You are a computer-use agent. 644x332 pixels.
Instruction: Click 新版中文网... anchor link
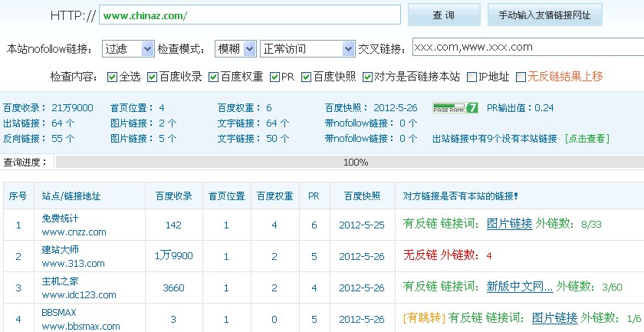pos(520,287)
